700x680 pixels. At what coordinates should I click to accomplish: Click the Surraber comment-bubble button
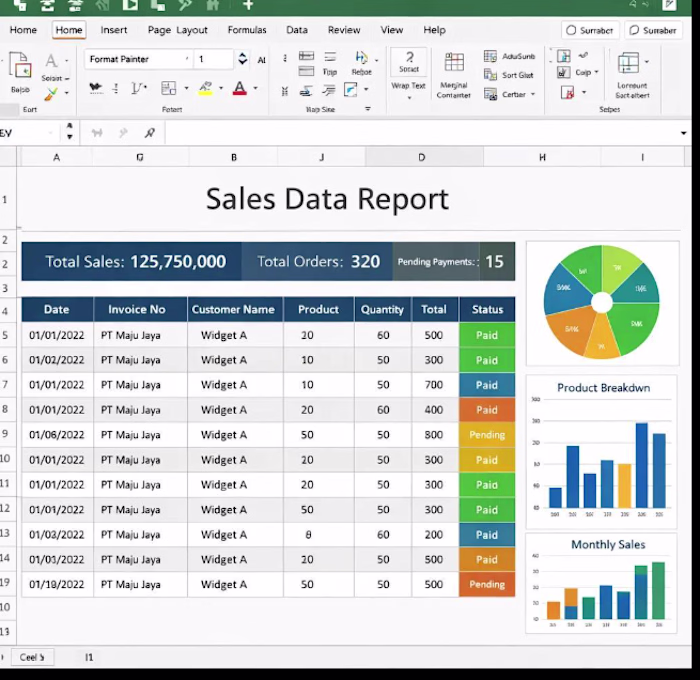(x=652, y=30)
